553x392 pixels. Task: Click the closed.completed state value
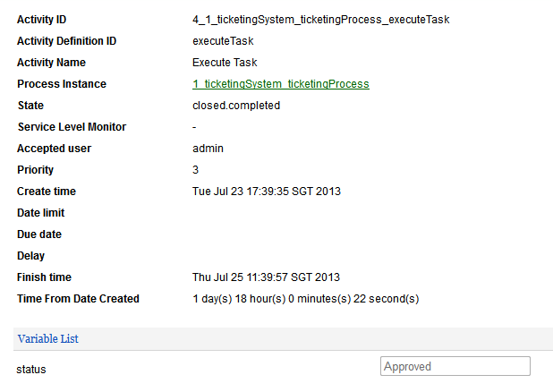(236, 106)
